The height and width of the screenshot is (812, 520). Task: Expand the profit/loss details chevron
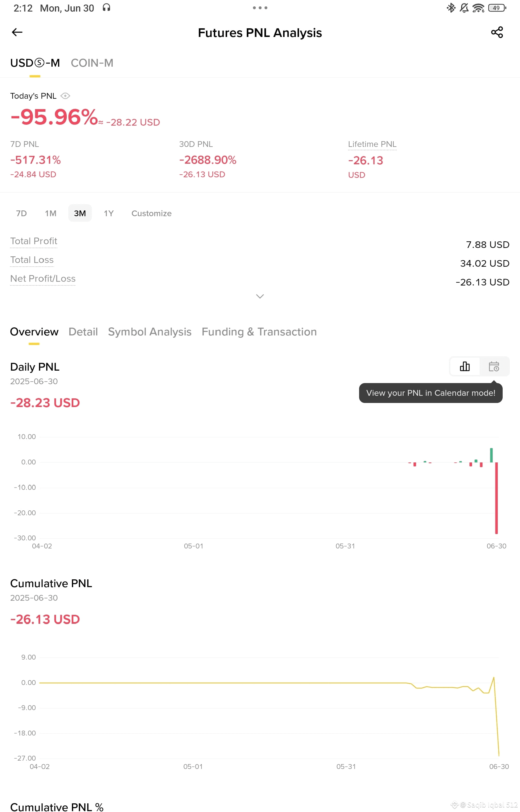(260, 296)
